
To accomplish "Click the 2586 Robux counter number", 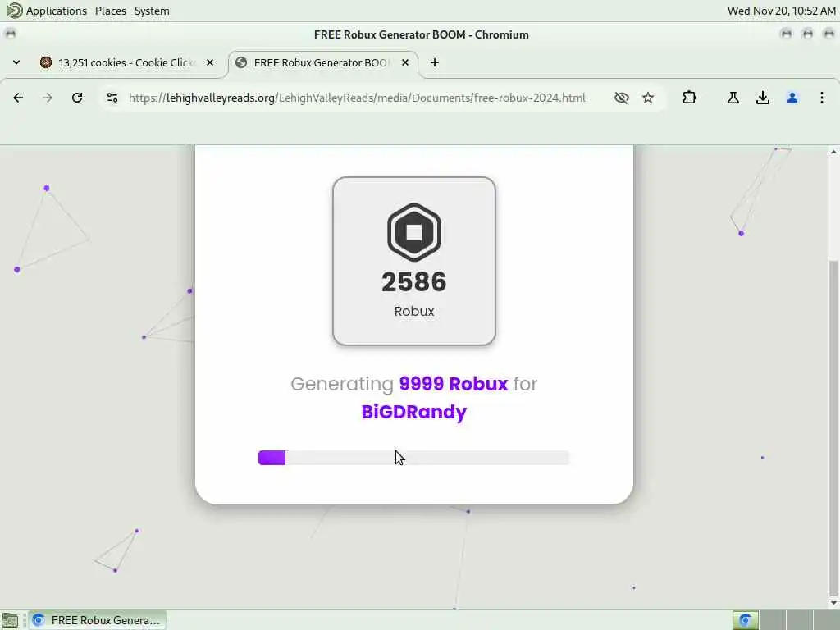I will (x=414, y=282).
